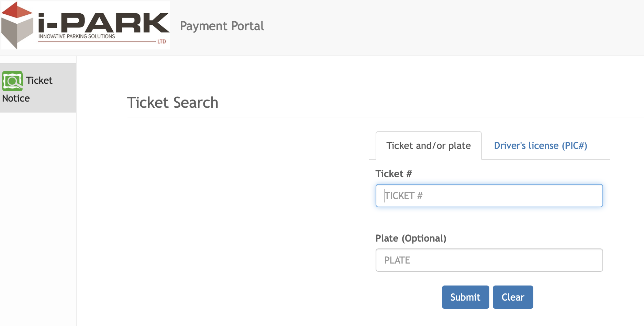This screenshot has width=644, height=326.
Task: Open the Notice sidebar menu item
Action: 16,98
